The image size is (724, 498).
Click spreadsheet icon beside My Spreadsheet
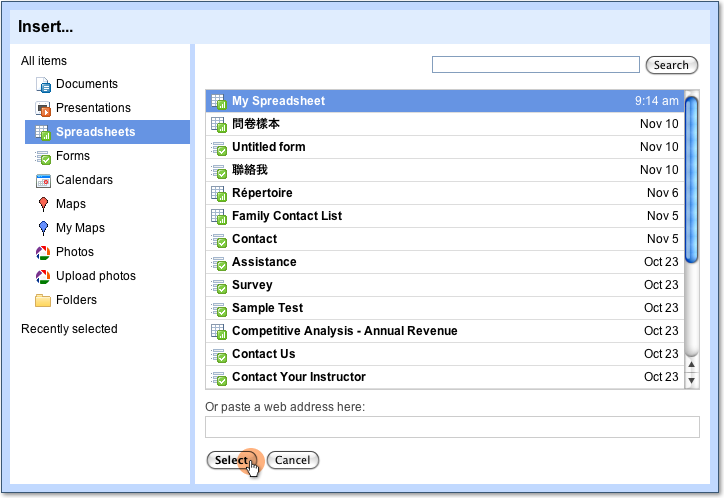[x=218, y=102]
